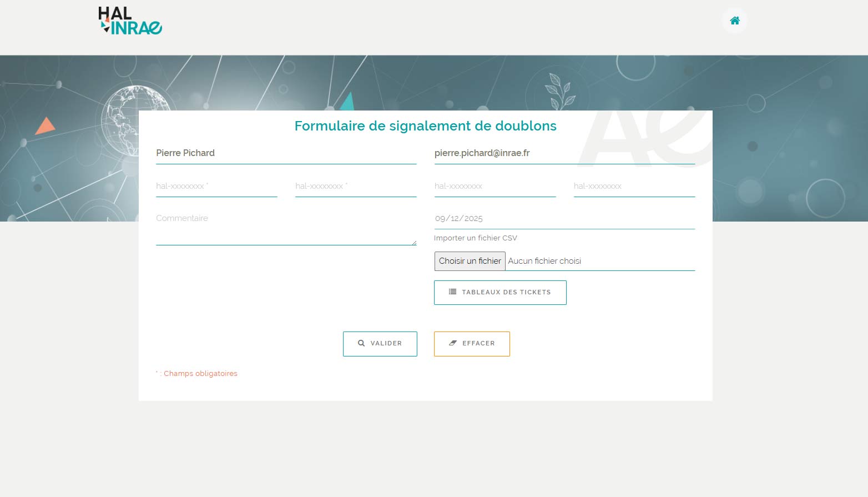Viewport: 868px width, 497px height.
Task: Click the eraser icon on the Effacer button
Action: 453,344
